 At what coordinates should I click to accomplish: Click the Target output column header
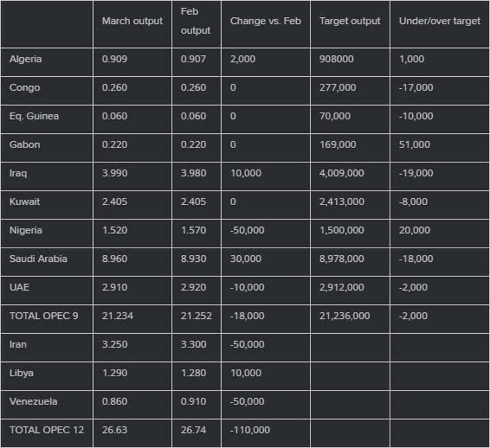tap(350, 21)
